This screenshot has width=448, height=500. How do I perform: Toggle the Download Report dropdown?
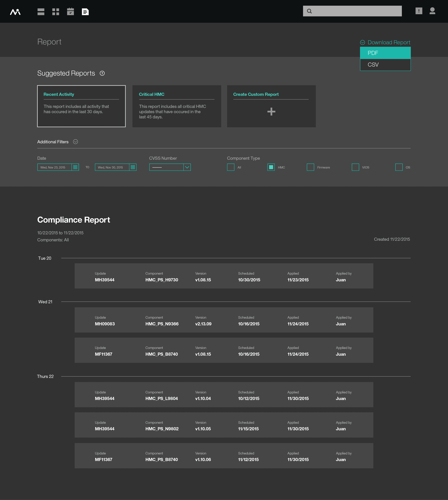point(385,42)
